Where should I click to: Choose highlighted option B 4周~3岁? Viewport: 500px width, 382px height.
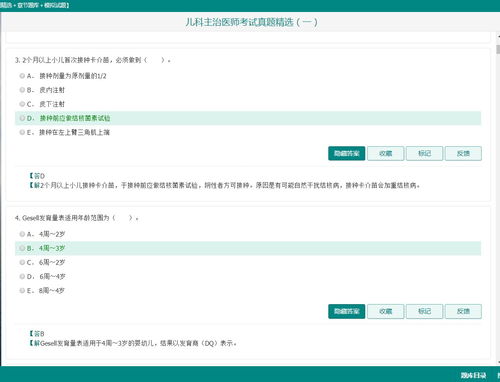click(x=248, y=248)
